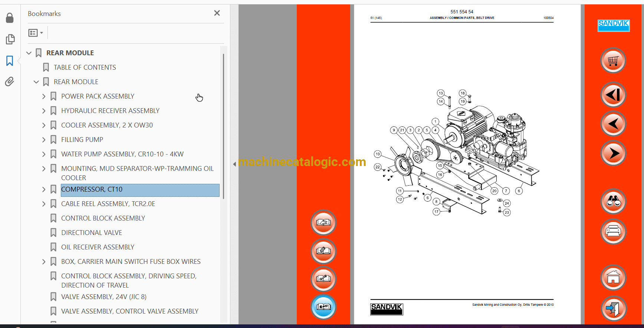Open the page thumbnails panel icon
644x328 pixels.
pos(10,39)
